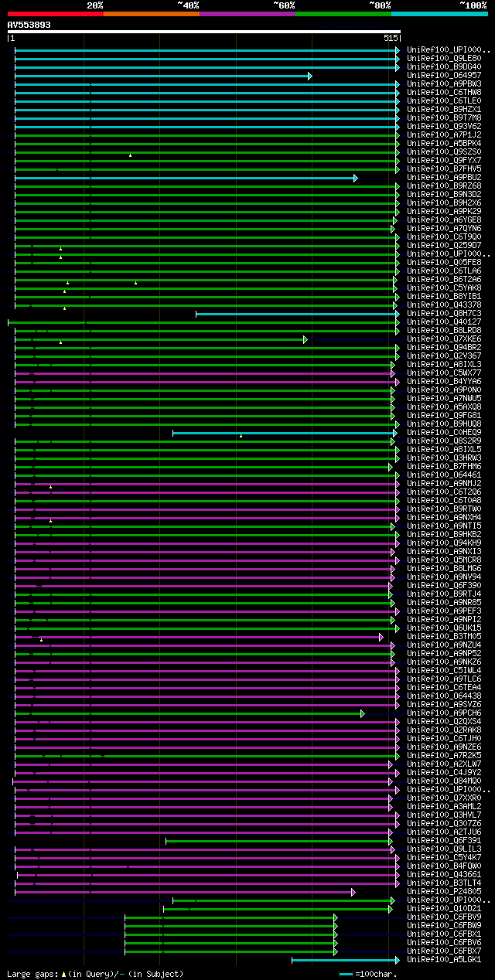Select label UniRef100_Q7XKE6
495x980 pixels.
444,339
